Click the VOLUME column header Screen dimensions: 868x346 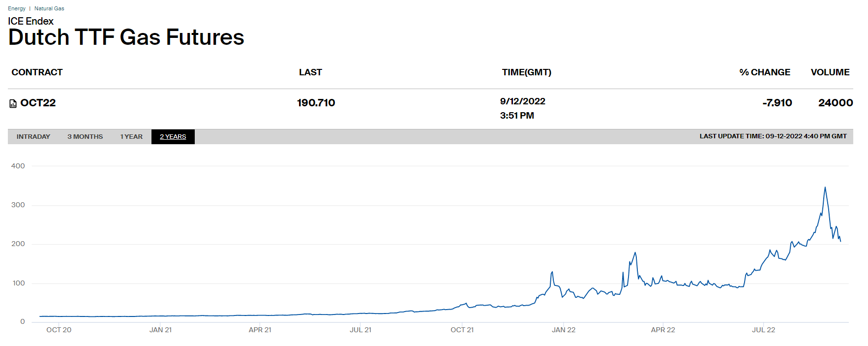[x=830, y=72]
